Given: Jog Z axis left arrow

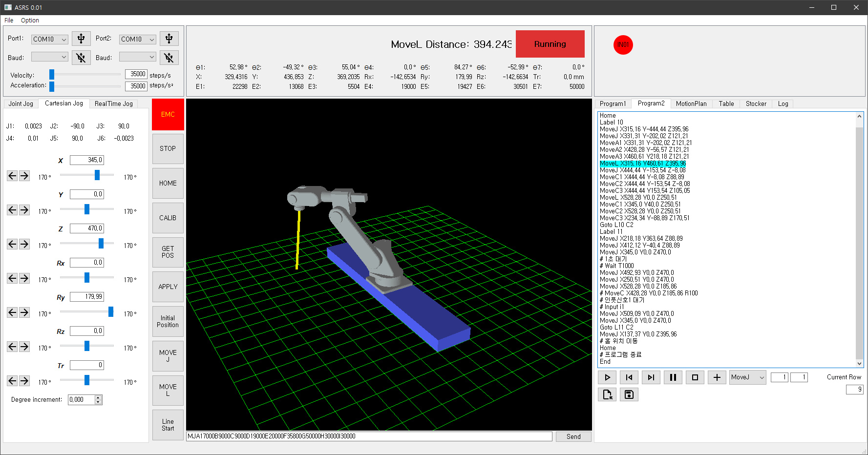Looking at the screenshot, I should coord(12,244).
